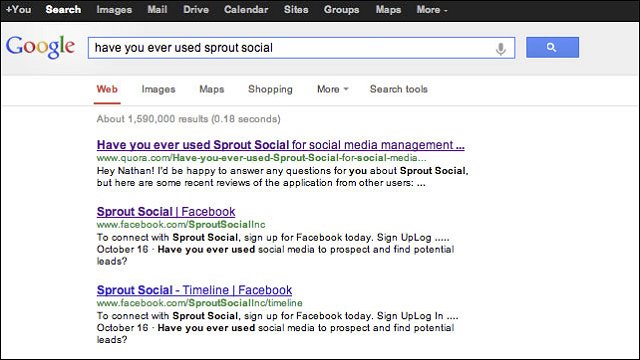Expand the More dropdown under search box
The image size is (640, 360).
coord(333,89)
